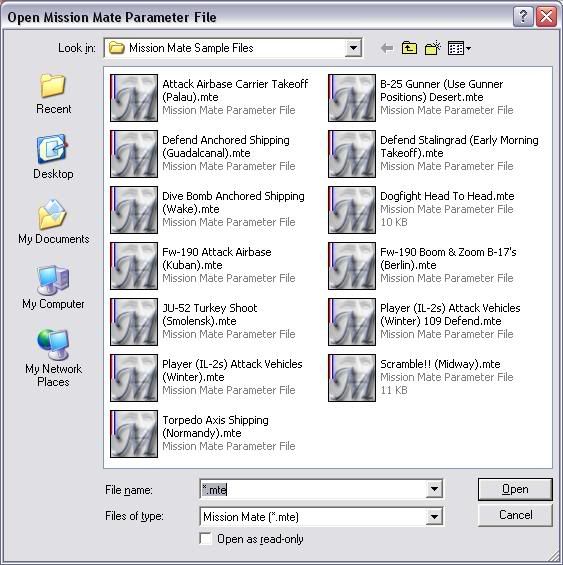Screen dimensions: 563x565
Task: Open the File name history dropdown arrow
Action: tap(434, 489)
